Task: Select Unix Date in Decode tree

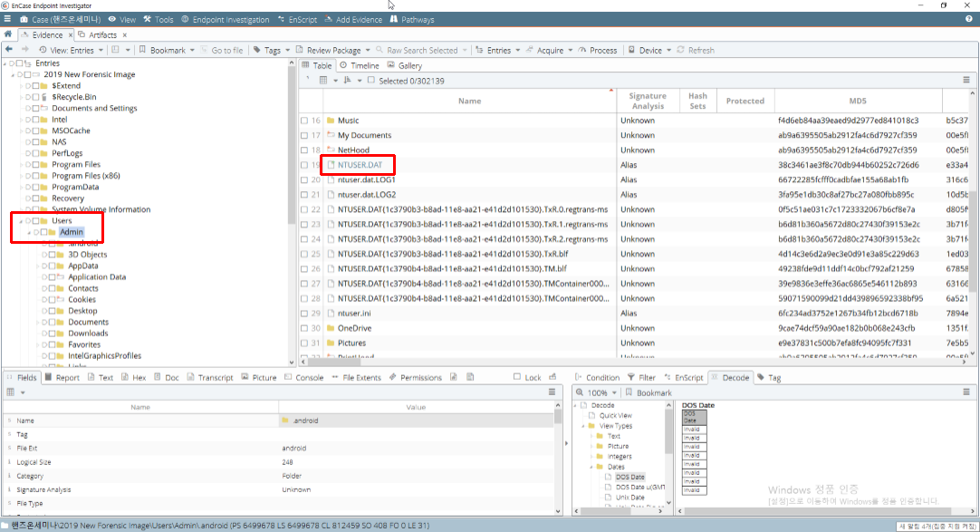Action: click(x=629, y=498)
